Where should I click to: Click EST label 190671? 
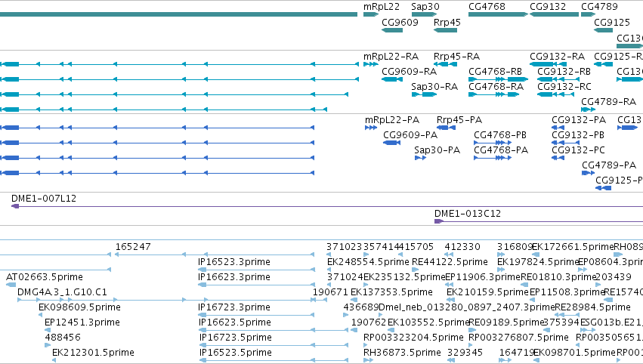point(330,293)
